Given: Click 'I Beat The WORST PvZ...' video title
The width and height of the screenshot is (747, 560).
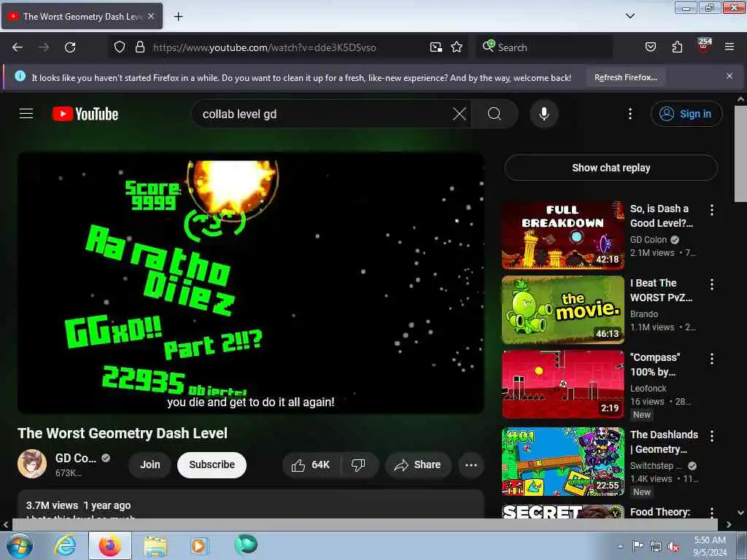Looking at the screenshot, I should coord(661,290).
